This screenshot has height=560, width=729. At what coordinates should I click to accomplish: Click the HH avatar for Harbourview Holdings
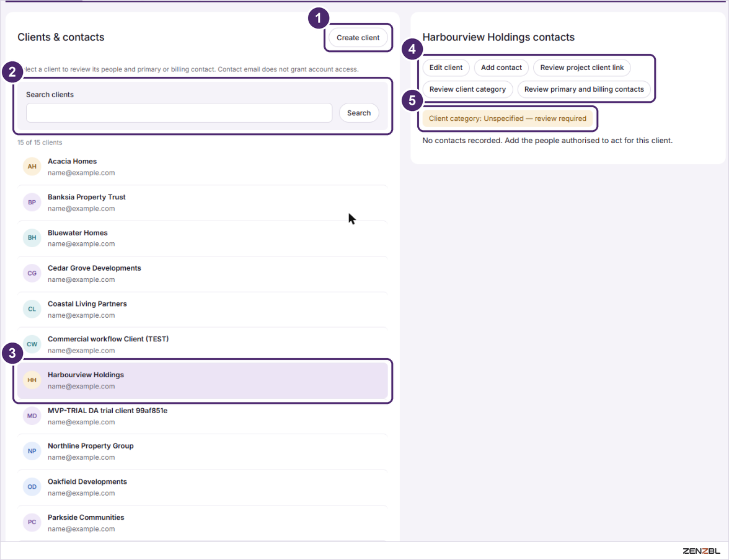[32, 380]
